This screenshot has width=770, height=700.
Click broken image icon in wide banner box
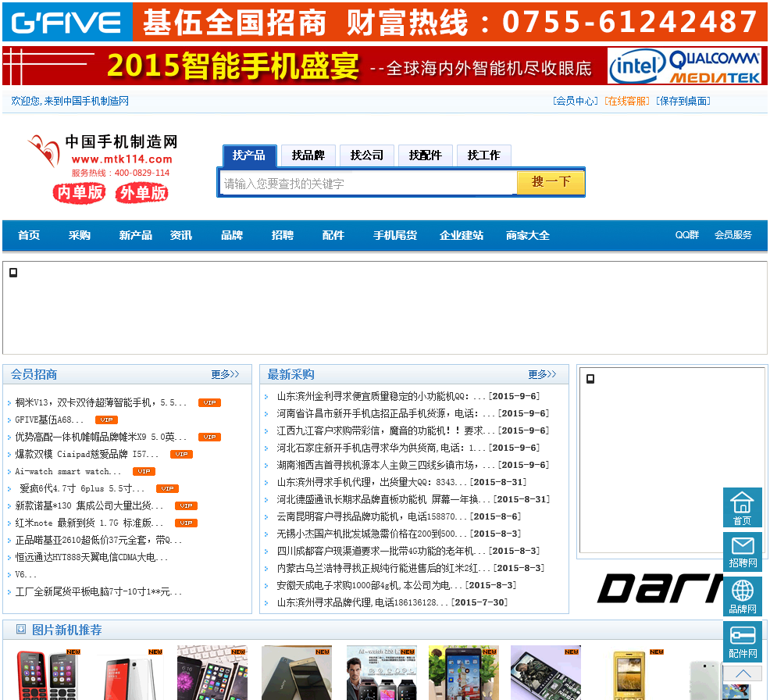tap(13, 273)
